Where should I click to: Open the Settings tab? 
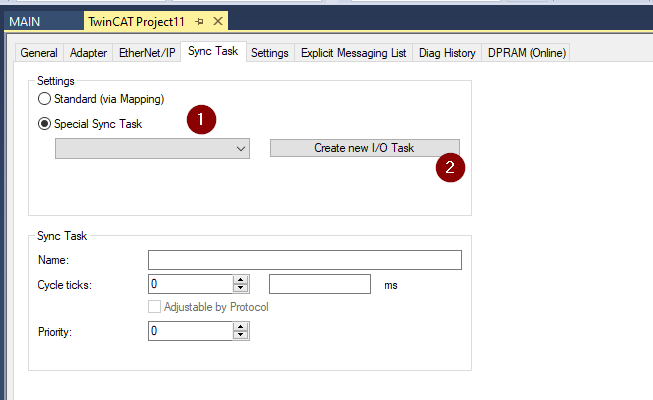(x=270, y=53)
